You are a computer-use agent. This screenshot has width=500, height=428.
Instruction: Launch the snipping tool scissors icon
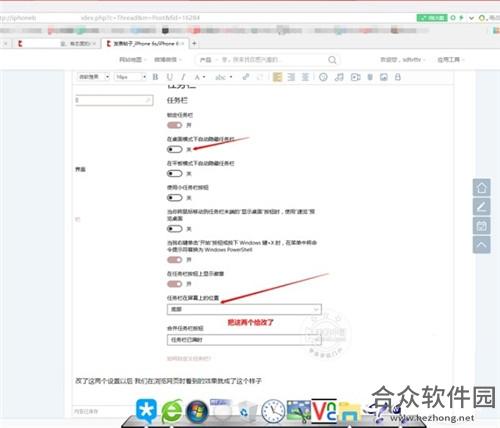298,411
